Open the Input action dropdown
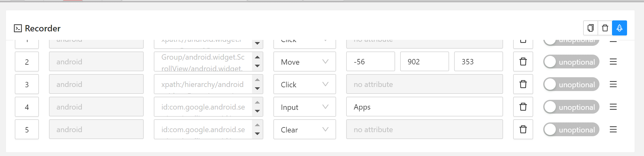644x156 pixels. tap(304, 107)
